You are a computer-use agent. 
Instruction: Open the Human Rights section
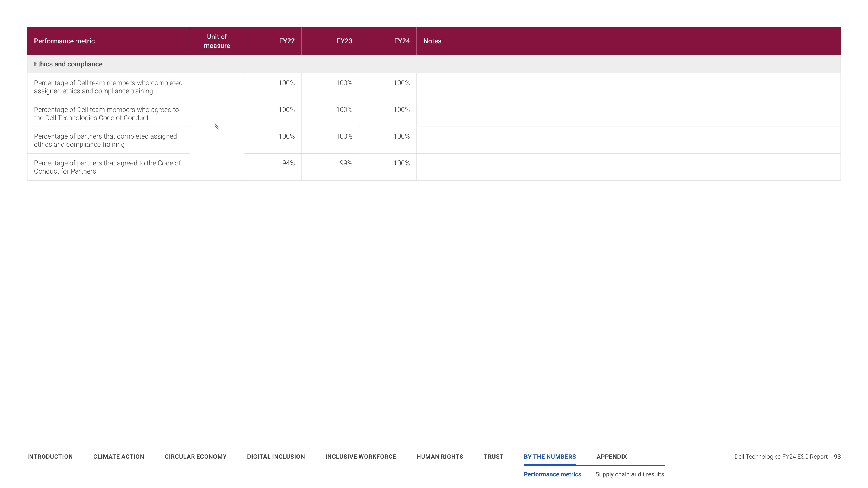click(440, 457)
